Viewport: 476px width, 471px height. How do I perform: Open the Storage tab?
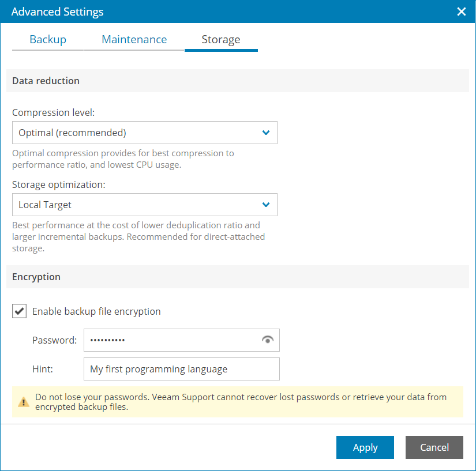[x=221, y=39]
